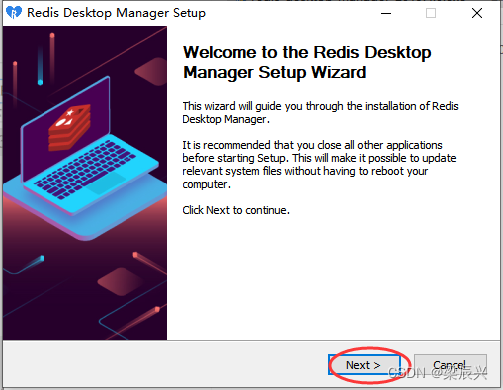Click the Redis Desktop Manager title bar icon

14,13
